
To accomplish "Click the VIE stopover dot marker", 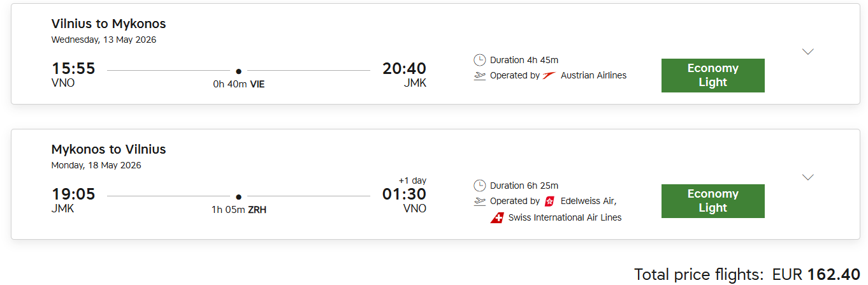I will tap(238, 71).
